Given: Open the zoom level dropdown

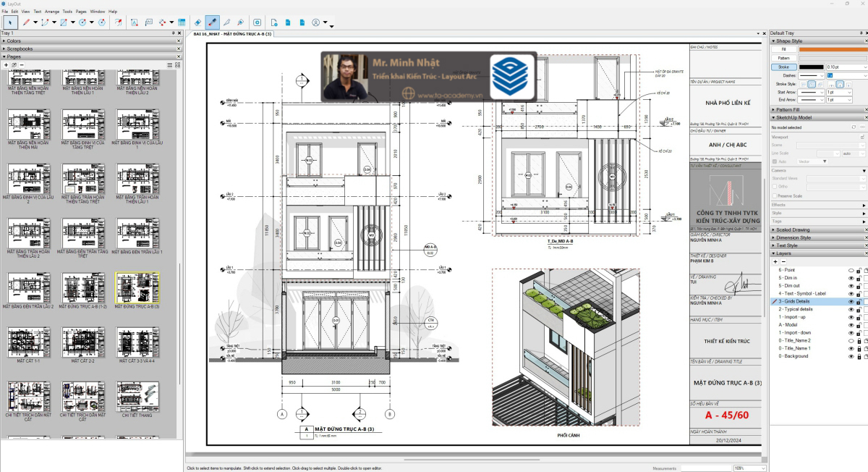Looking at the screenshot, I should 764,468.
